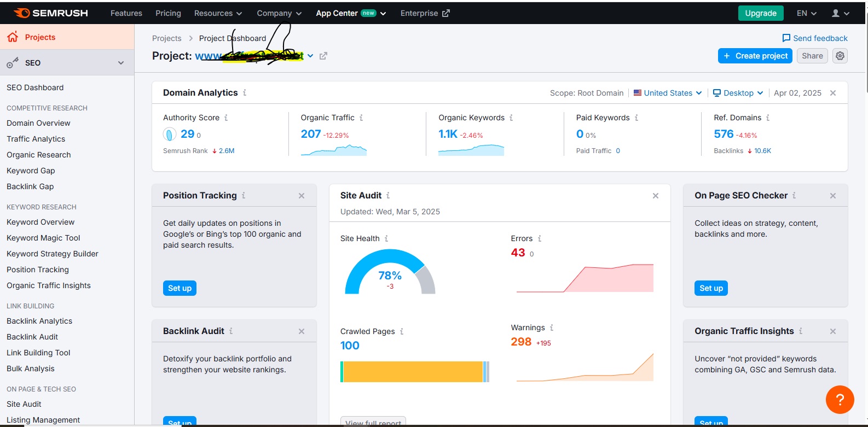The image size is (868, 427).
Task: Open Traffic Analytics in sidebar
Action: pos(36,139)
